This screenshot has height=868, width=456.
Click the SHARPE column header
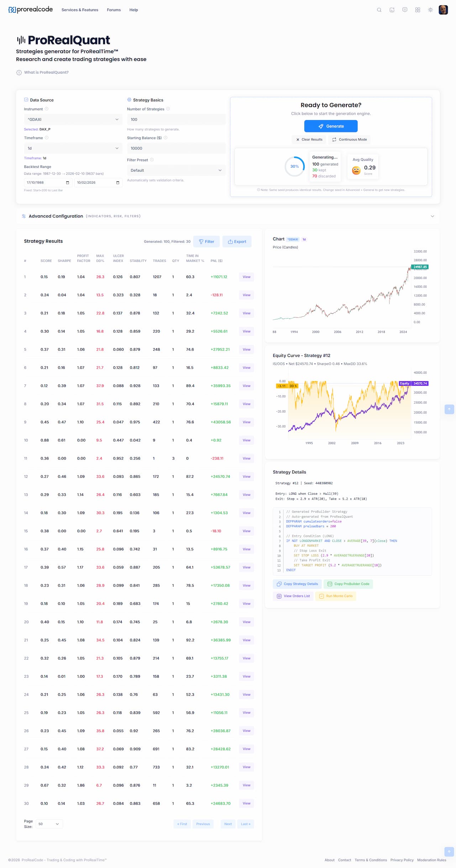click(64, 261)
